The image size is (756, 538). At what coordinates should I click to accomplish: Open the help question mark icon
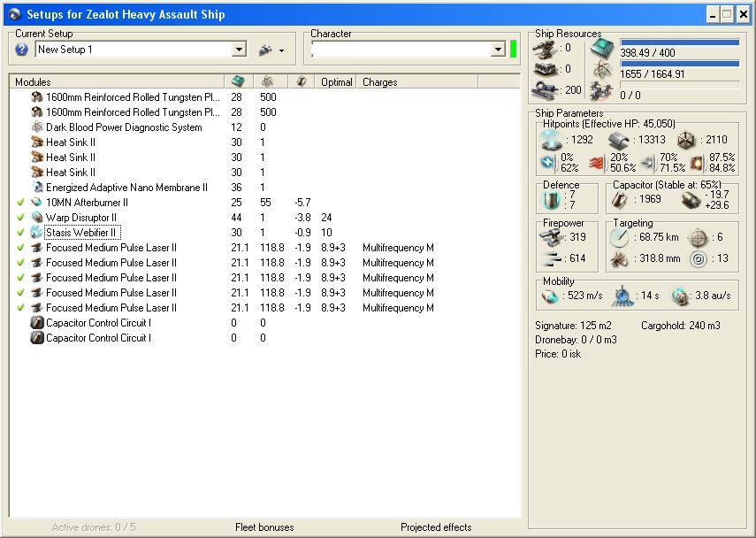pyautogui.click(x=21, y=50)
